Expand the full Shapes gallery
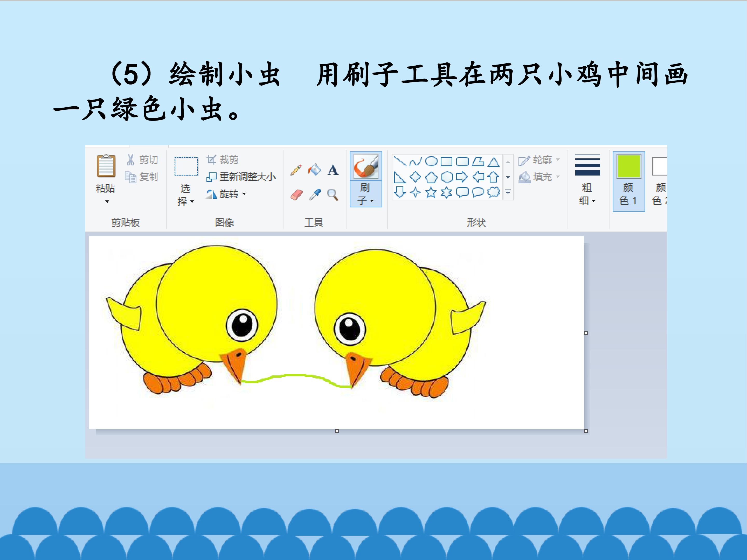747x560 pixels. (x=508, y=192)
